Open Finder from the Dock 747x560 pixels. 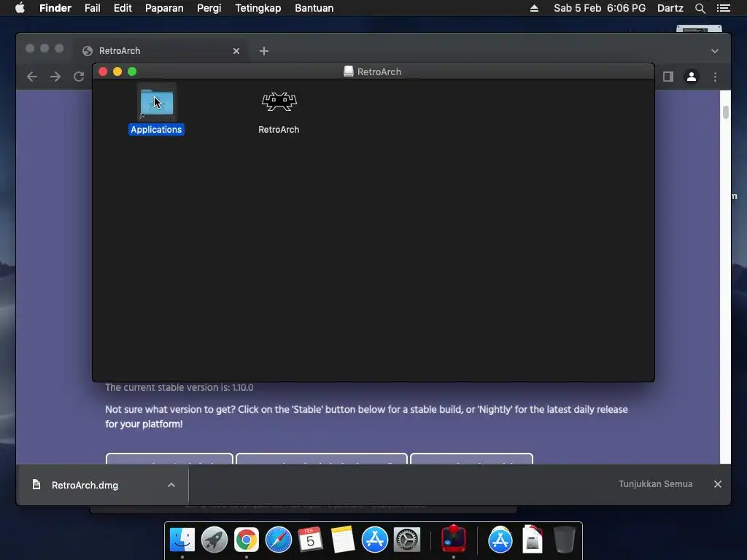(182, 540)
